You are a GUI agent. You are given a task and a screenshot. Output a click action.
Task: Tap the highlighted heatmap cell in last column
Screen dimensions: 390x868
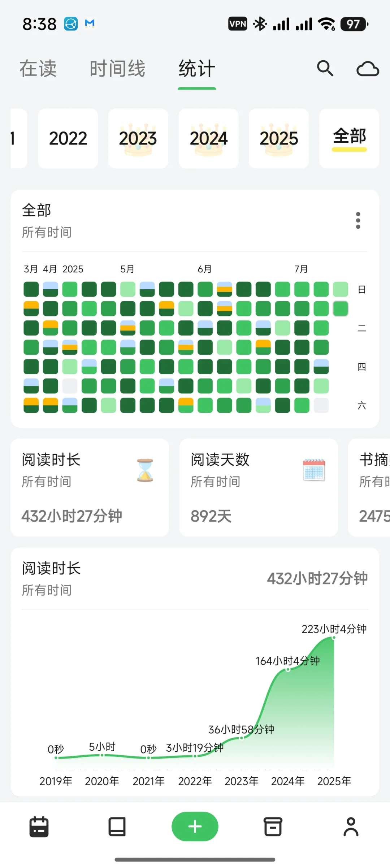click(341, 308)
